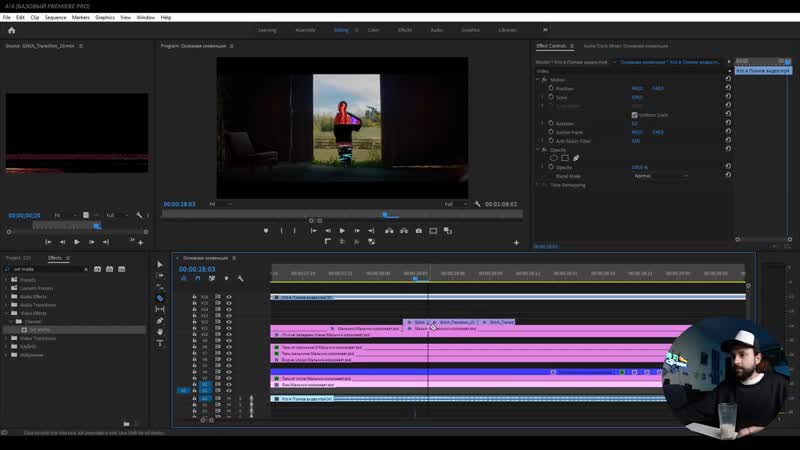Step back one frame in Program monitor
The height and width of the screenshot is (450, 800).
328,231
